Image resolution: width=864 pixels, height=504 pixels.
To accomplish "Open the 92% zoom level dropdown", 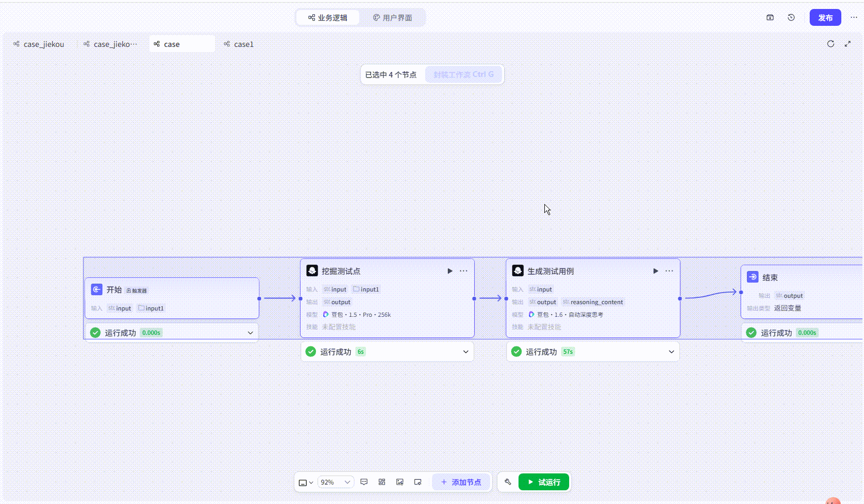I will (335, 482).
